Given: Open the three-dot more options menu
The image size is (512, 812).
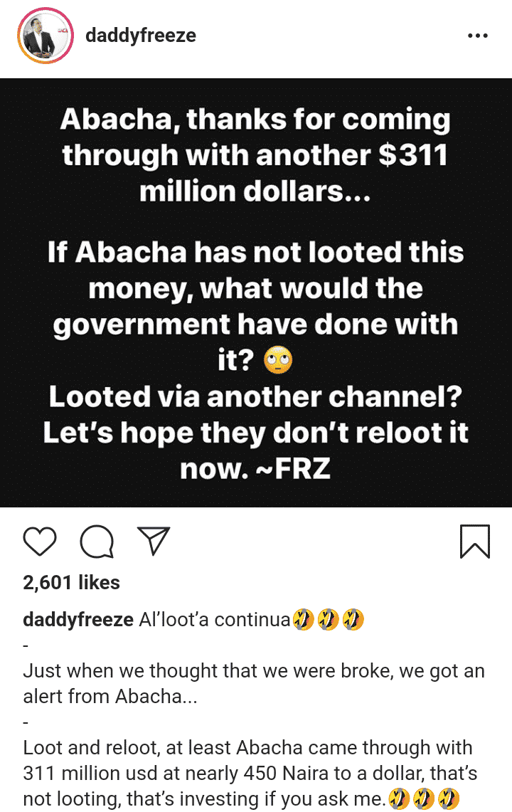Looking at the screenshot, I should tap(477, 36).
